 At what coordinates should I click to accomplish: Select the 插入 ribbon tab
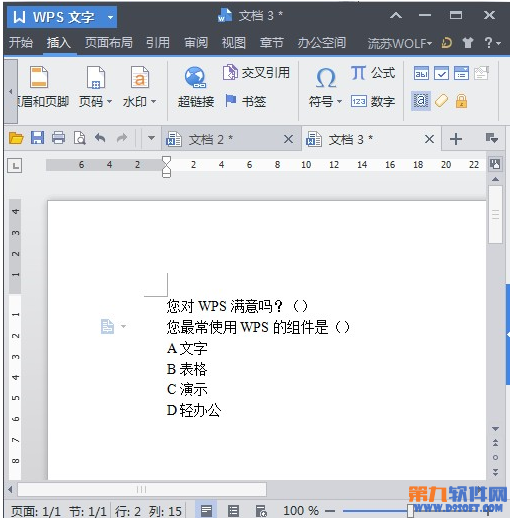pyautogui.click(x=59, y=43)
